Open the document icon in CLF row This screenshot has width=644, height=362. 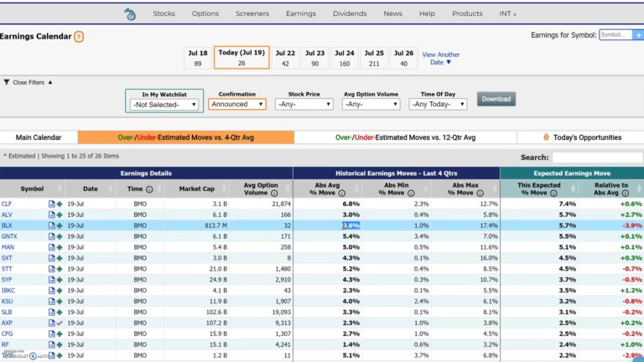point(51,204)
